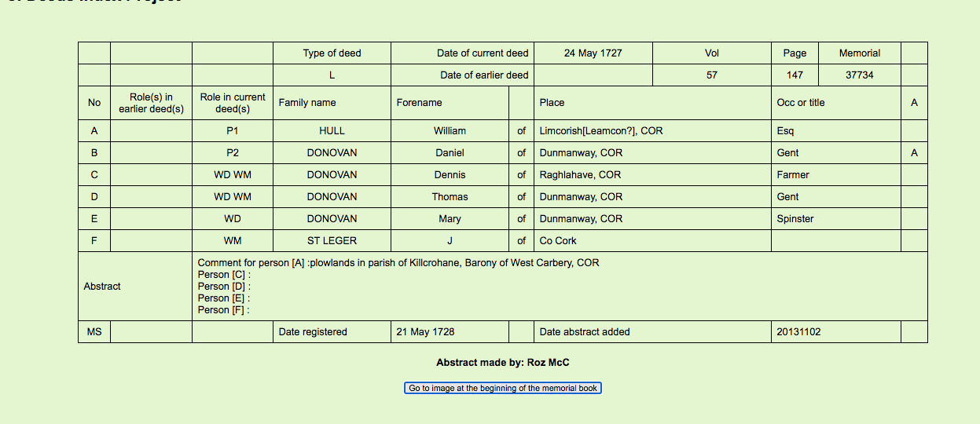This screenshot has height=424, width=980.
Task: Select the HULL family name cell
Action: tap(332, 131)
